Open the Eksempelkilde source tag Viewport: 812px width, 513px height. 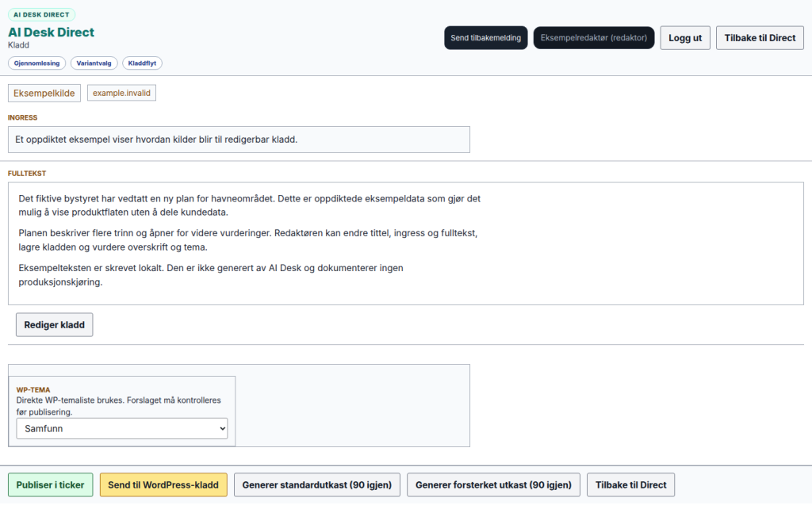44,94
